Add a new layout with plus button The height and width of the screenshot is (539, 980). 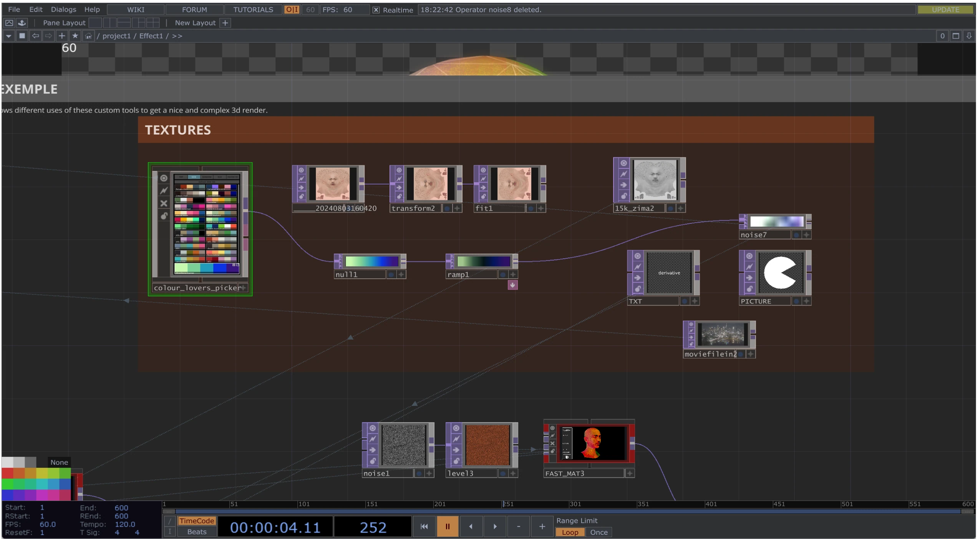225,23
